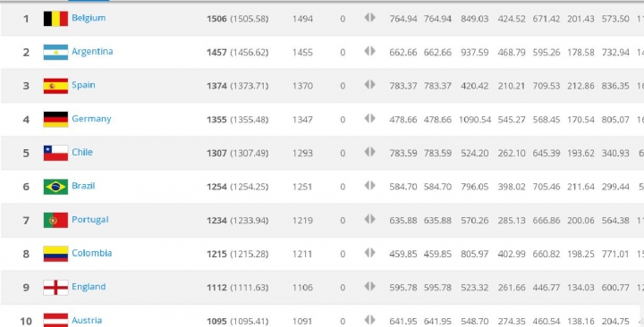Click the movement arrows in Brazil row

(369, 186)
